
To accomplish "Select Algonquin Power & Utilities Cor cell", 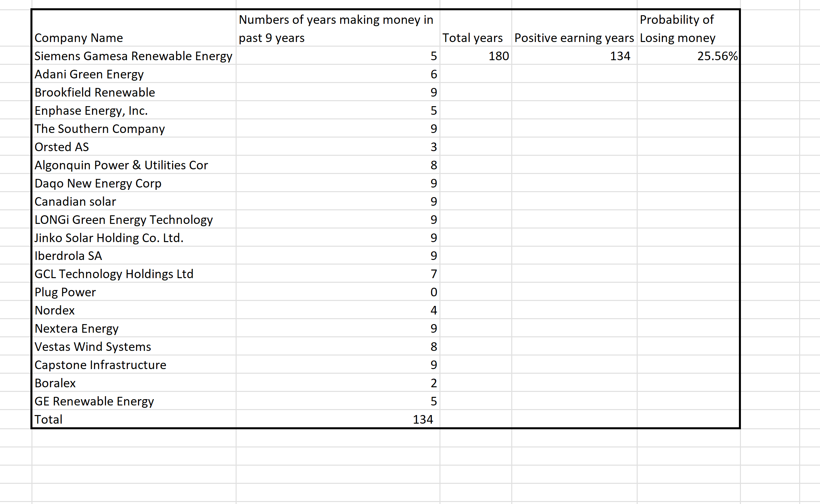I will [134, 165].
